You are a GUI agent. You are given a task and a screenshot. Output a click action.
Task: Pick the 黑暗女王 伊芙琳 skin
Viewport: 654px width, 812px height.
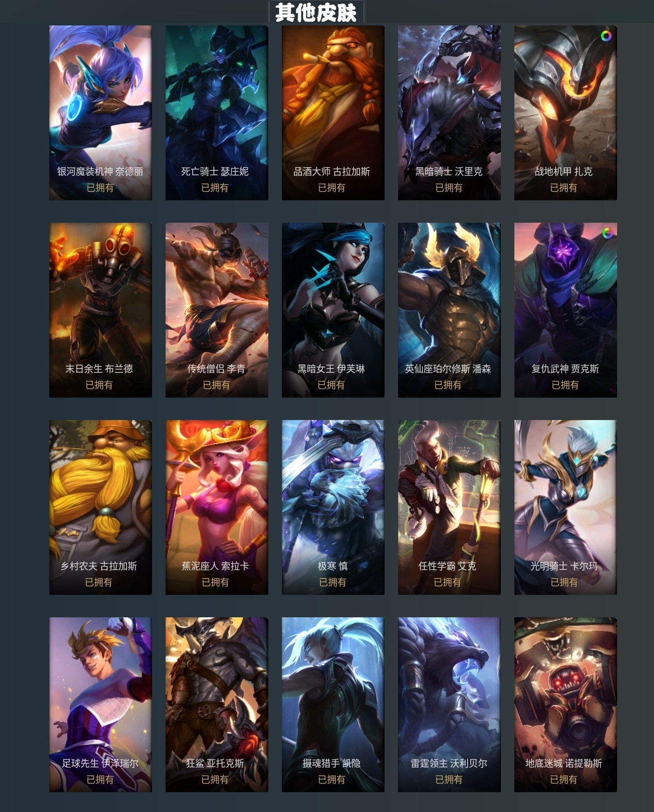coord(333,310)
